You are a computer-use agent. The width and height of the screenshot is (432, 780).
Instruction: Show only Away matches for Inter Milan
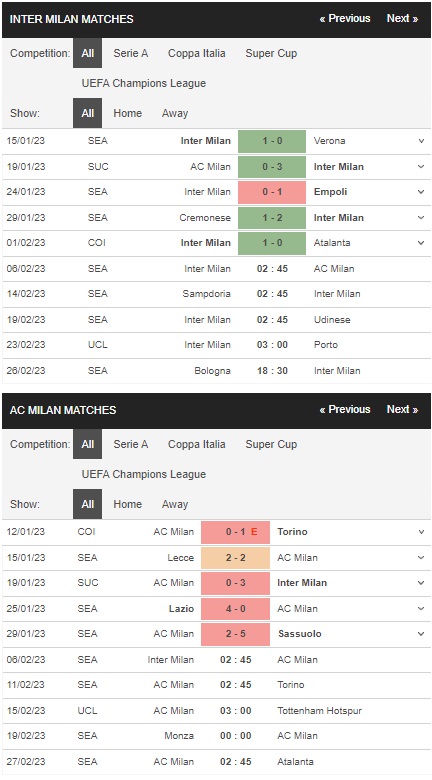[175, 113]
